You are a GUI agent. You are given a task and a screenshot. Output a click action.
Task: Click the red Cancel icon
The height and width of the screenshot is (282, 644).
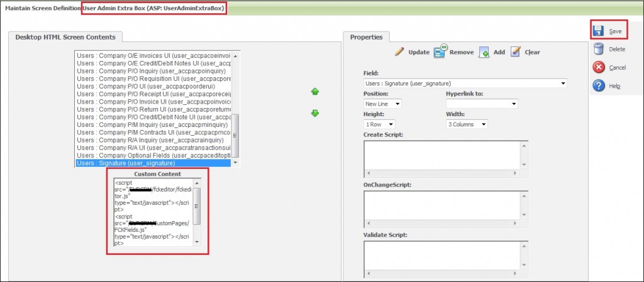click(x=599, y=67)
